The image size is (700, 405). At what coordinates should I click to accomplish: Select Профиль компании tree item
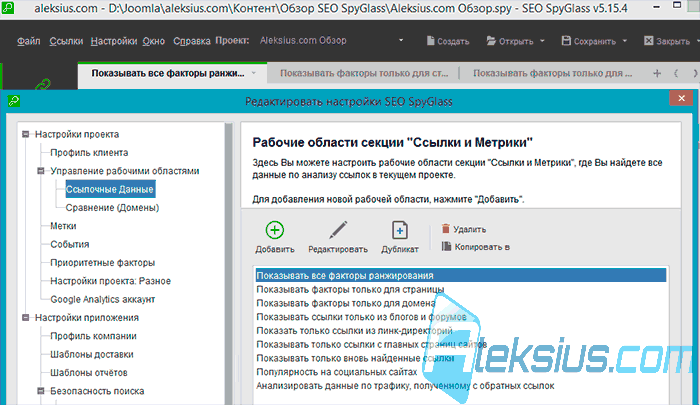93,336
